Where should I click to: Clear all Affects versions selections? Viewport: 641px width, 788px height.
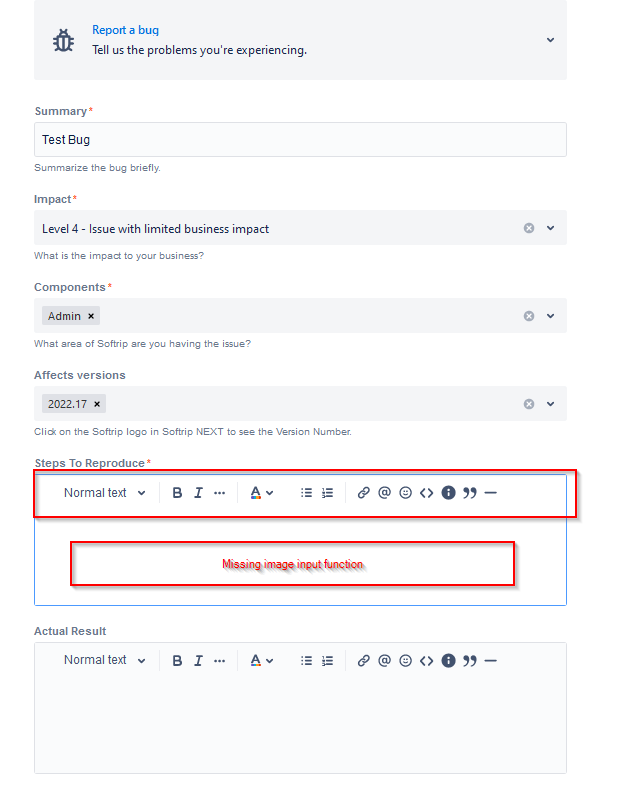[529, 404]
